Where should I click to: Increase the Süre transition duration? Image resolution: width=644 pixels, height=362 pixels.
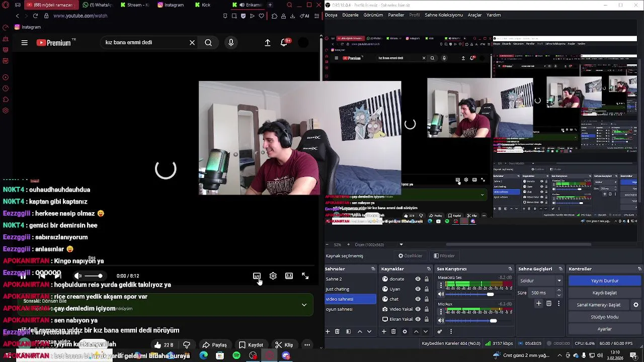(x=559, y=291)
